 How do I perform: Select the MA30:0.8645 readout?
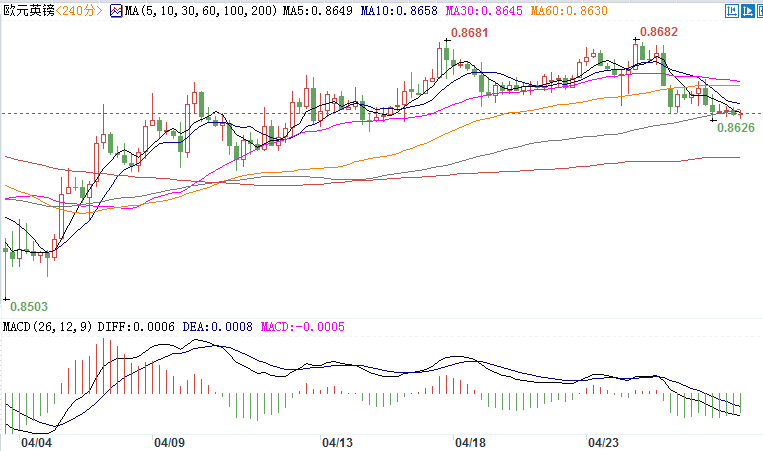[x=484, y=11]
